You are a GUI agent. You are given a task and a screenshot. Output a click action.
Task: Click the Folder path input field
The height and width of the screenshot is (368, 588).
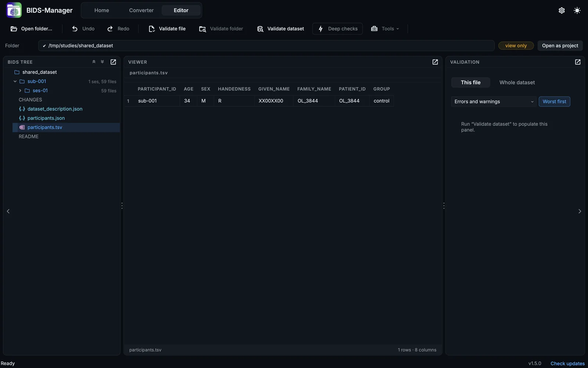tap(266, 46)
